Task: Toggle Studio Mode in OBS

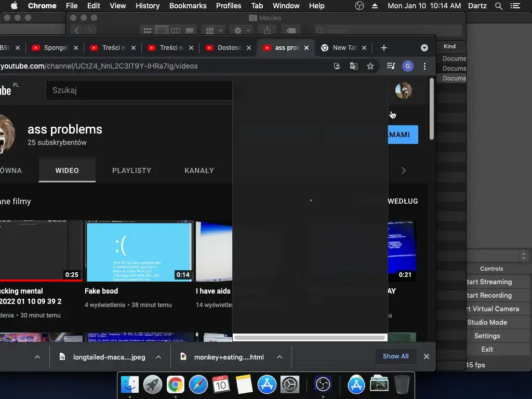Action: 497,322
